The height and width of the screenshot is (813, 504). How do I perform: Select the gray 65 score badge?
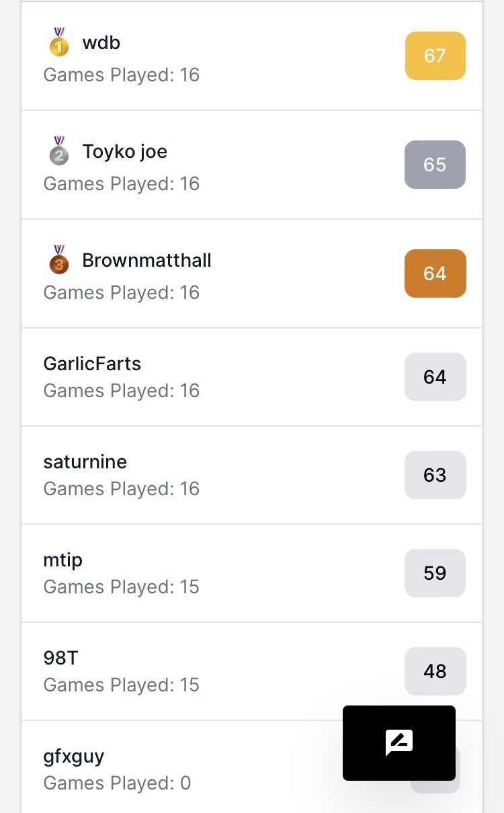coord(435,165)
